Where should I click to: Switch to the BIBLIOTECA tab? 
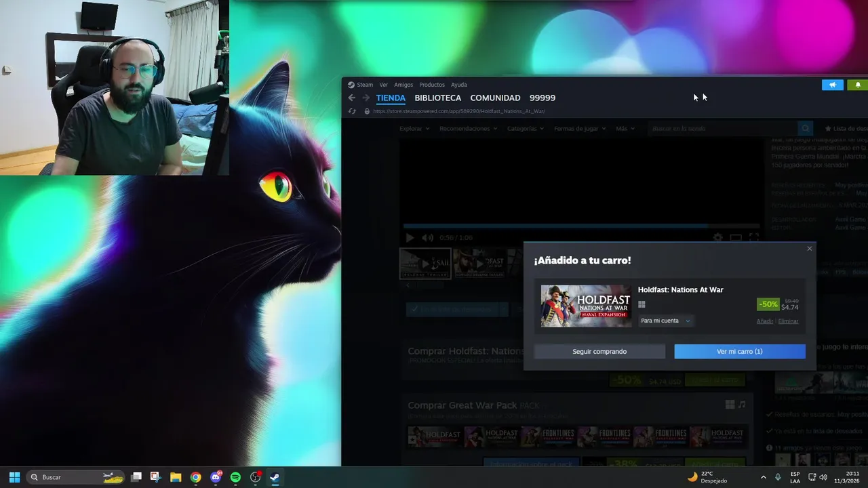coord(438,98)
